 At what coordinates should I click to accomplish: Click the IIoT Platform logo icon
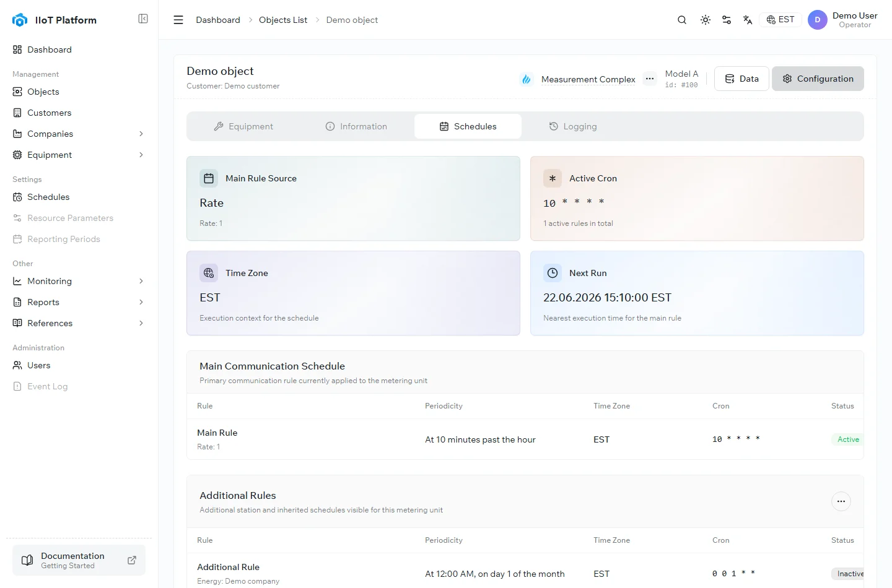click(20, 20)
